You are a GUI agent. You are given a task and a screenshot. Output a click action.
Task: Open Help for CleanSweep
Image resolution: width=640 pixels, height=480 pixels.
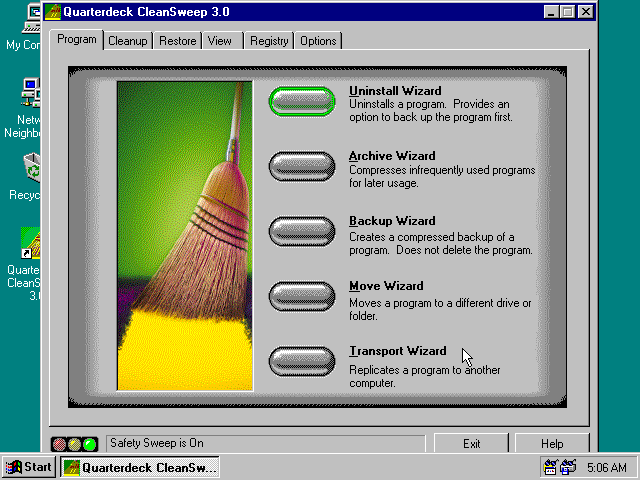click(x=552, y=443)
